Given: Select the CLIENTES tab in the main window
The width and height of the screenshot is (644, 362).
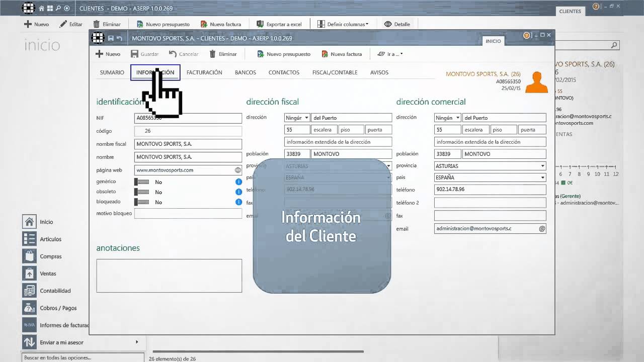Looking at the screenshot, I should (570, 11).
